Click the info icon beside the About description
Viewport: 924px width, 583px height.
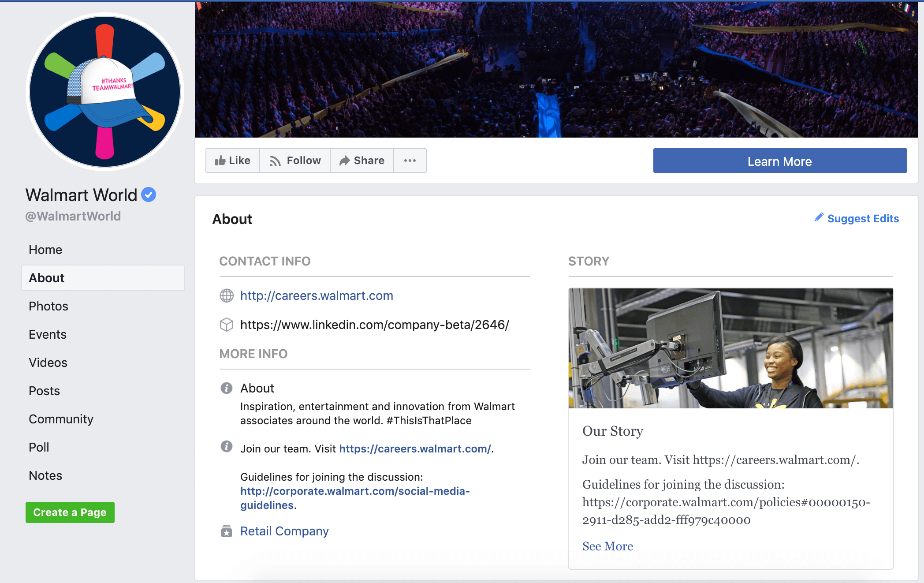tap(226, 388)
